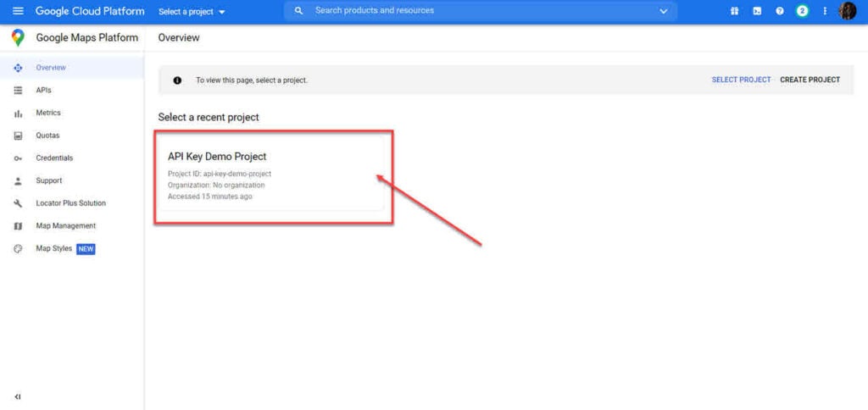
Task: Open the hamburger navigation menu
Action: point(18,11)
